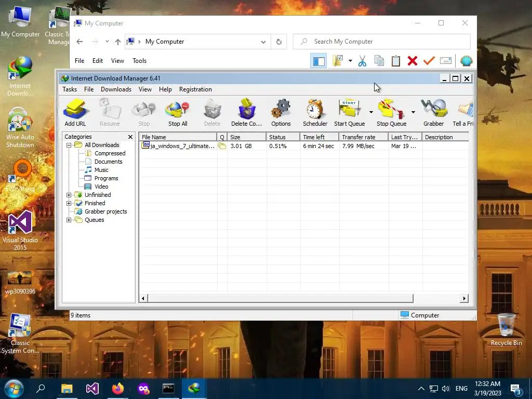Collapse the All Downloads tree node

coord(69,145)
